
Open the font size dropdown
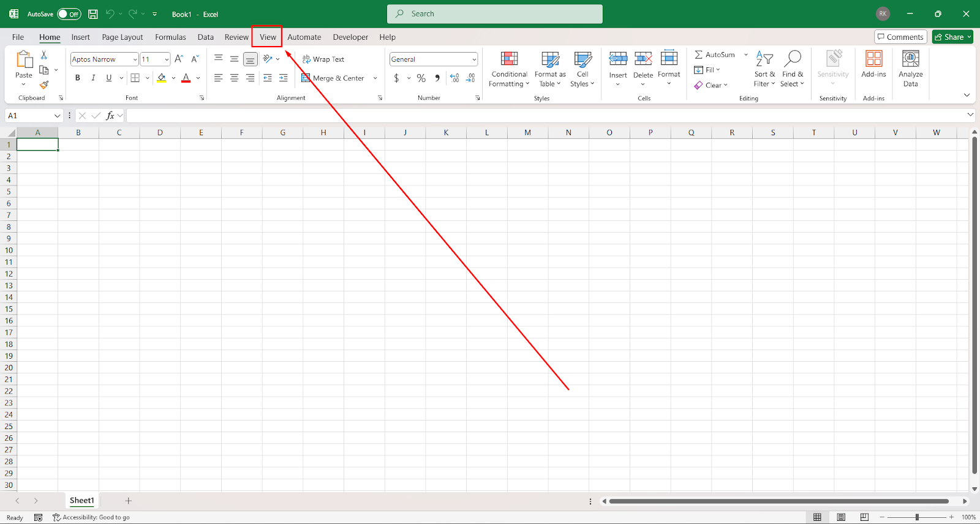coord(167,59)
